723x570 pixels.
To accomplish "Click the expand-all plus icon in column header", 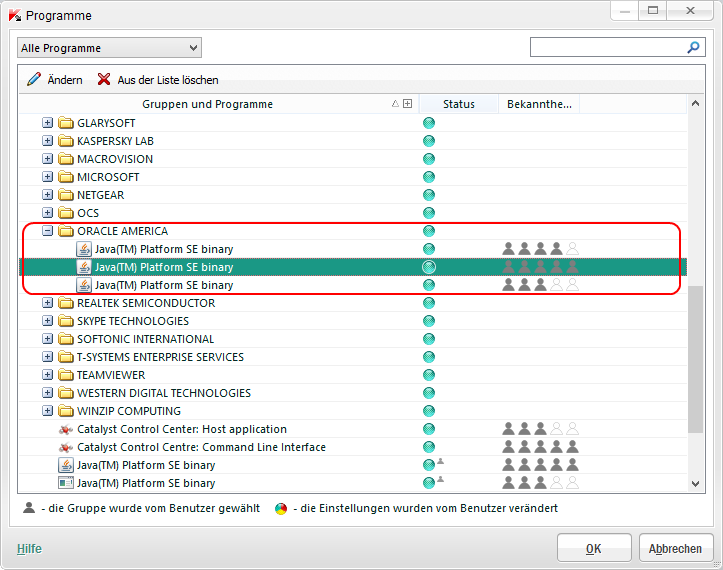I will pyautogui.click(x=407, y=103).
